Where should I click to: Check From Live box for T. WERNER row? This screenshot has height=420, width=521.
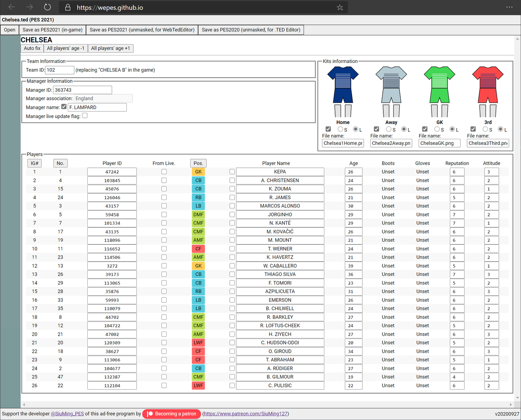click(x=164, y=249)
